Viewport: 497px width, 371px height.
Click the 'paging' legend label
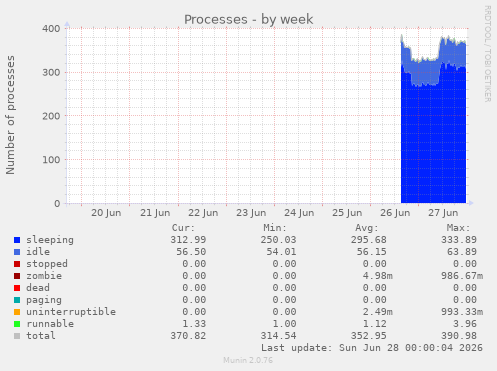[x=44, y=300]
